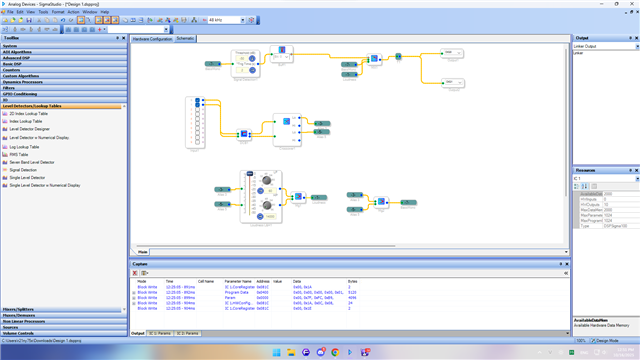Open the Mixers/Splitters toolbox category

click(61, 309)
